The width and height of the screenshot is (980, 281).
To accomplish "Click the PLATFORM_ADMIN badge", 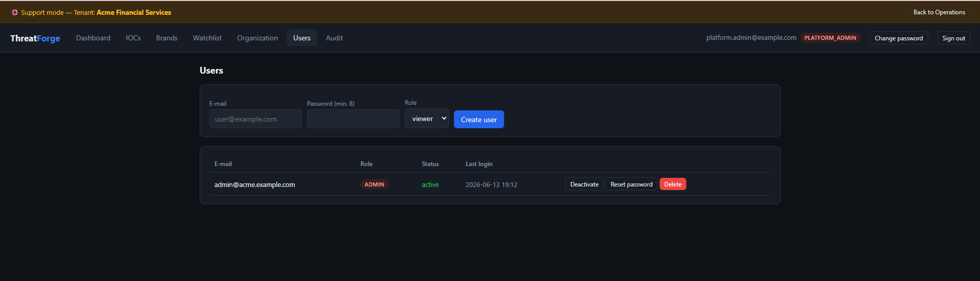I will [830, 38].
